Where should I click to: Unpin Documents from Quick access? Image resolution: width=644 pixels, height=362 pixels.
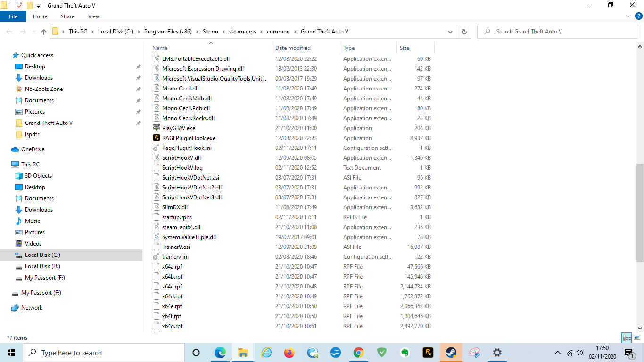pyautogui.click(x=138, y=100)
